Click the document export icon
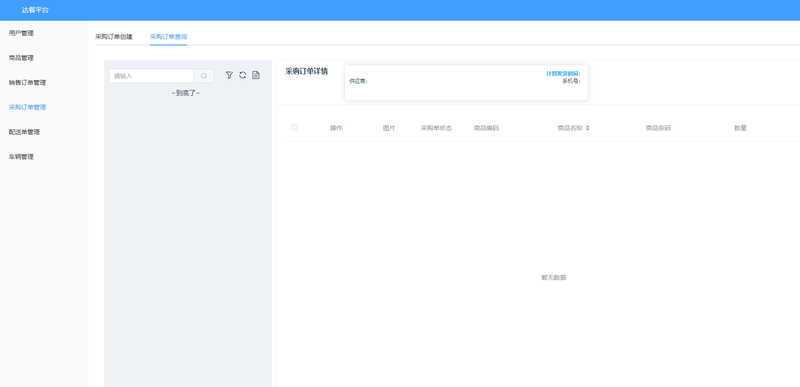This screenshot has height=387, width=800. coord(256,75)
